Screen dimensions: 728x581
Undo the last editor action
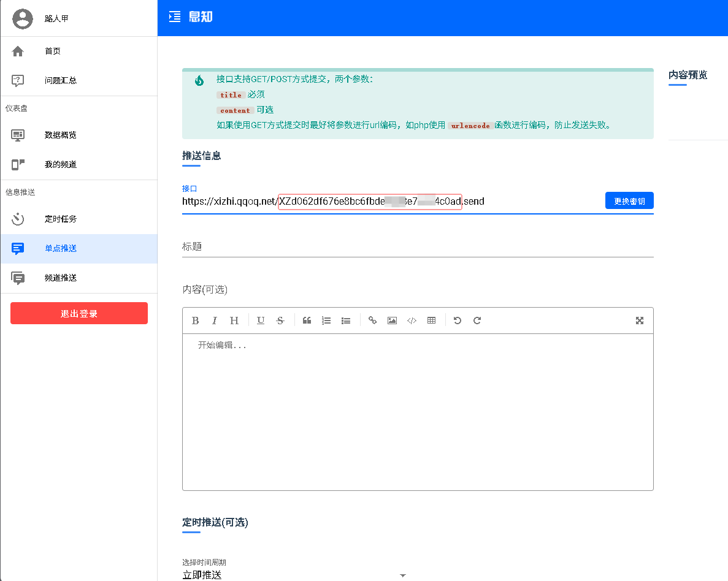(457, 321)
